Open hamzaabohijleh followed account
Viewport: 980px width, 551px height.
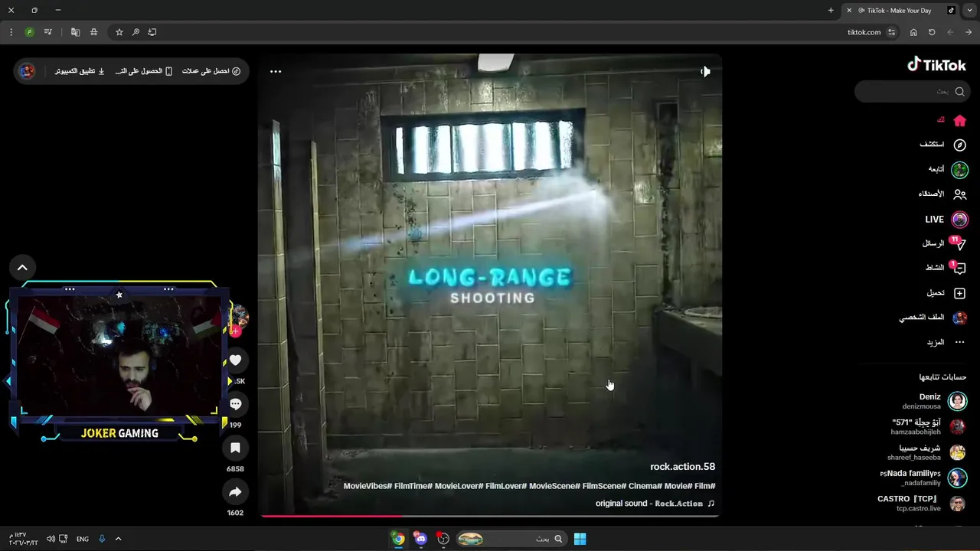[x=928, y=427]
